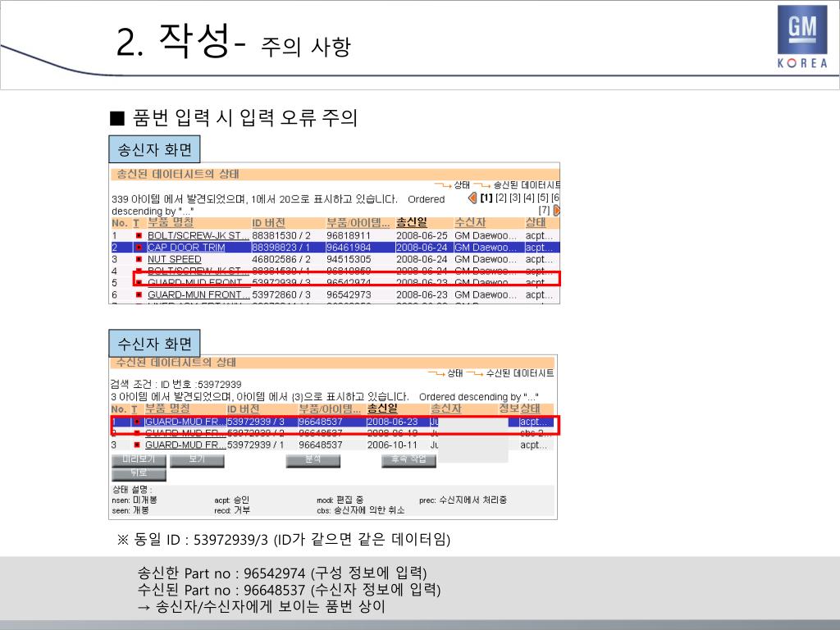Click the 보기 button
840x630 pixels.
tap(197, 460)
